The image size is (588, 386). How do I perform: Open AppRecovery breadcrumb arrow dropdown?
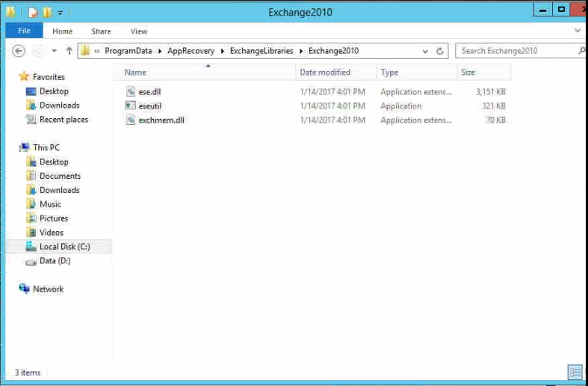click(223, 51)
